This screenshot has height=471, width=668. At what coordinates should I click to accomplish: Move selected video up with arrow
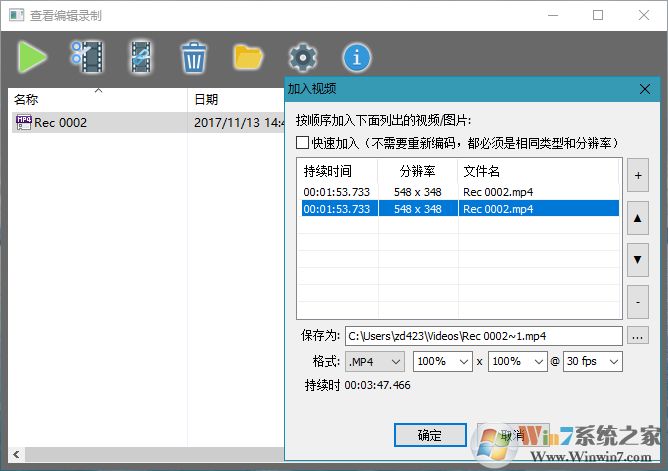pos(638,216)
